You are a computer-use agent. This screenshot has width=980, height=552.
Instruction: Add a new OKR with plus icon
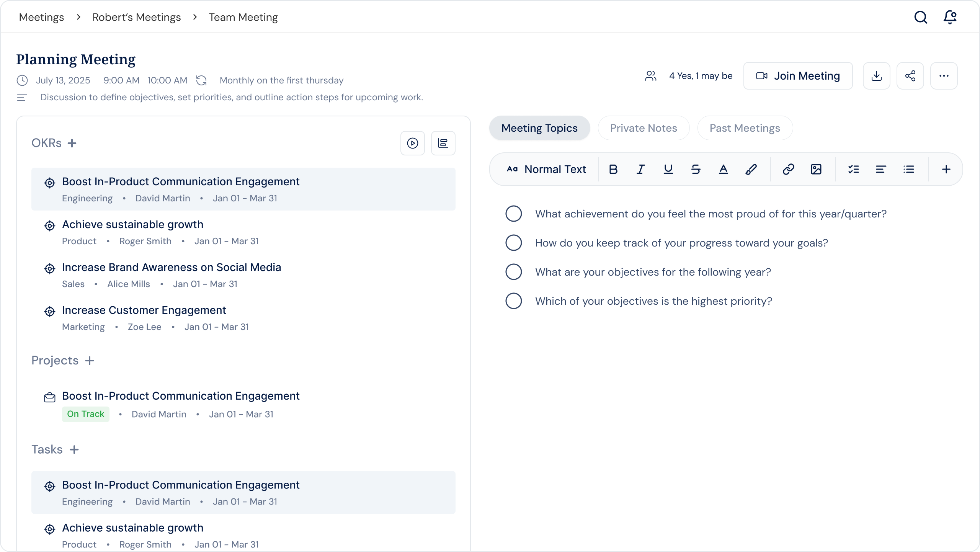click(72, 143)
